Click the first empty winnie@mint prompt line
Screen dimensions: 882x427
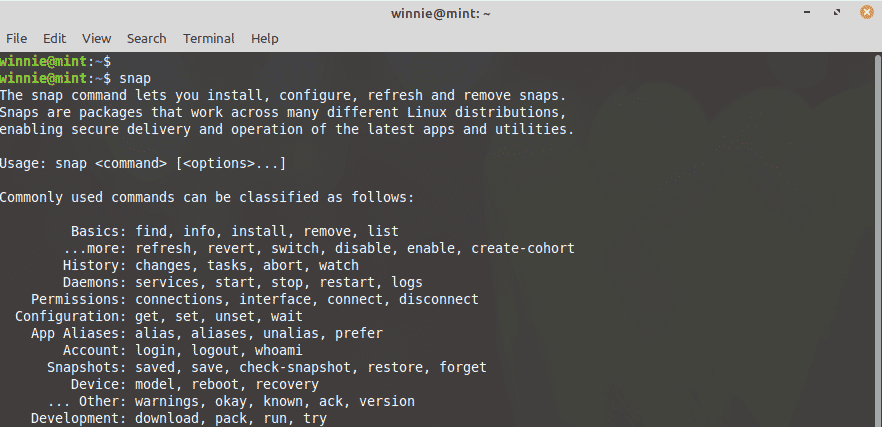tap(56, 61)
